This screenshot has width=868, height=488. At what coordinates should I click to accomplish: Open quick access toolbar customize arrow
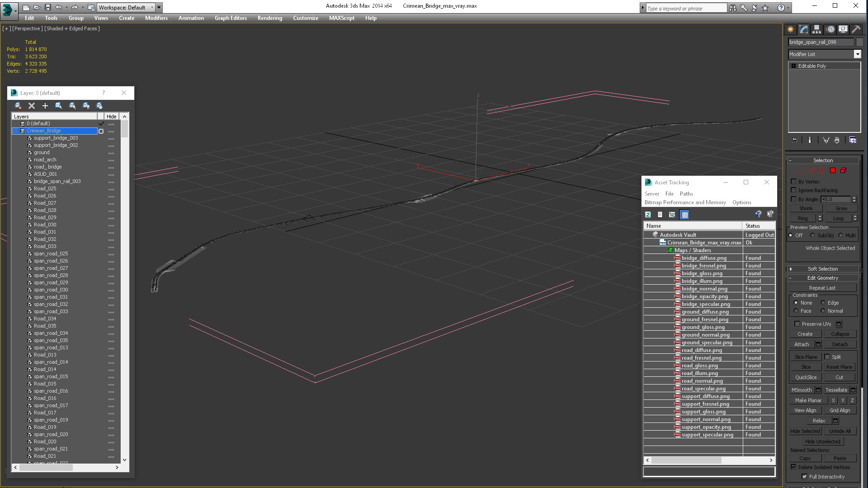159,8
